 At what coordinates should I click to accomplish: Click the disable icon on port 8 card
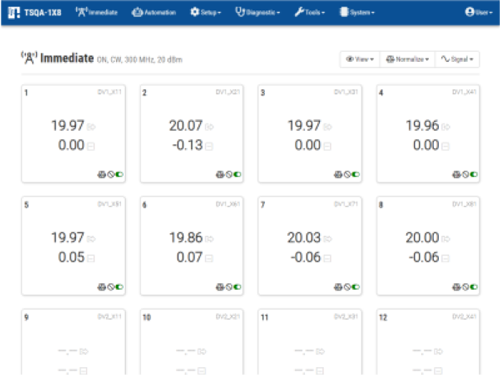pos(466,287)
